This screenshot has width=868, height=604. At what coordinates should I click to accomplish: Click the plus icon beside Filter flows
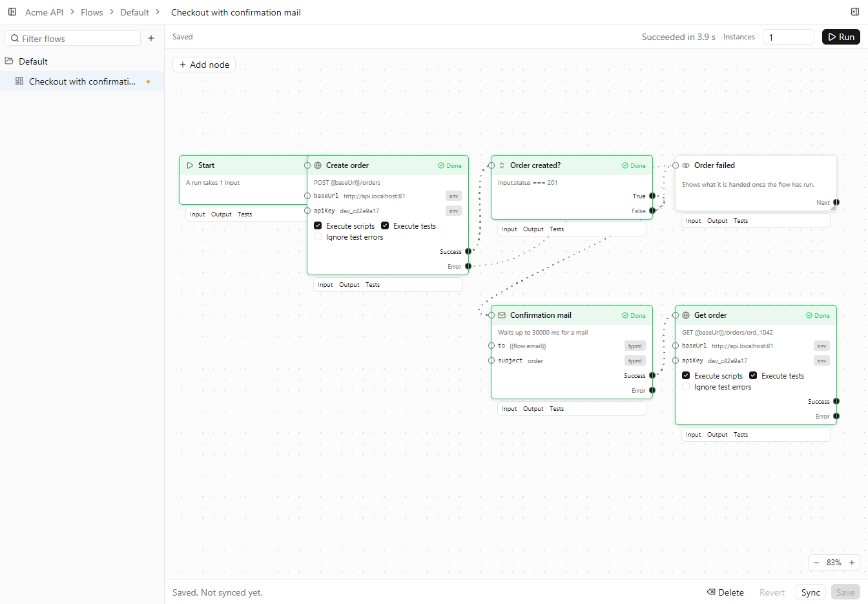click(151, 38)
